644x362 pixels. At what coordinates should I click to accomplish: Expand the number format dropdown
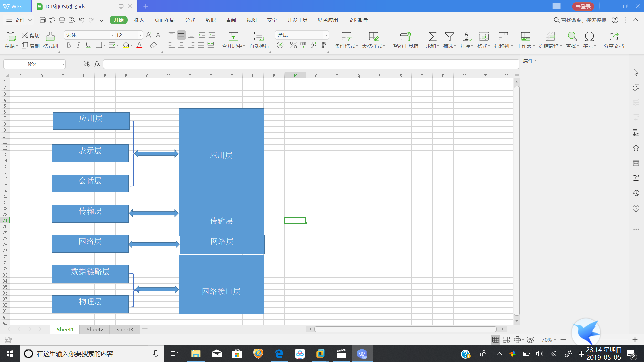point(326,35)
